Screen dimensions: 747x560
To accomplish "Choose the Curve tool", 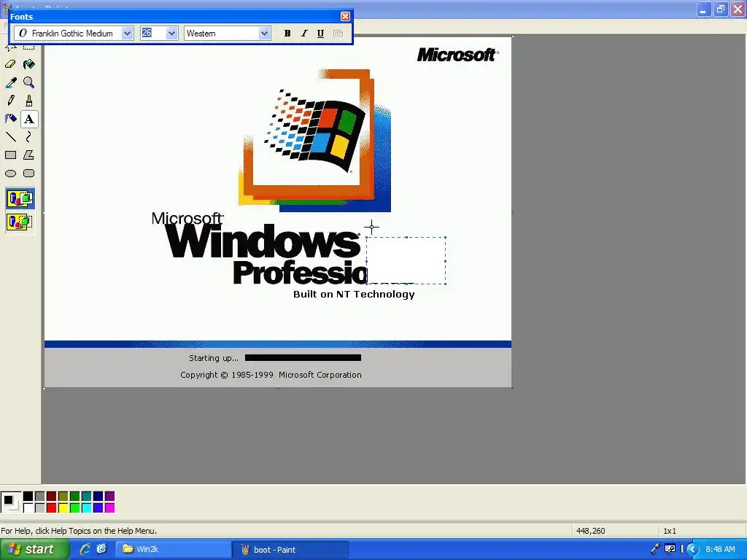I will 28,136.
